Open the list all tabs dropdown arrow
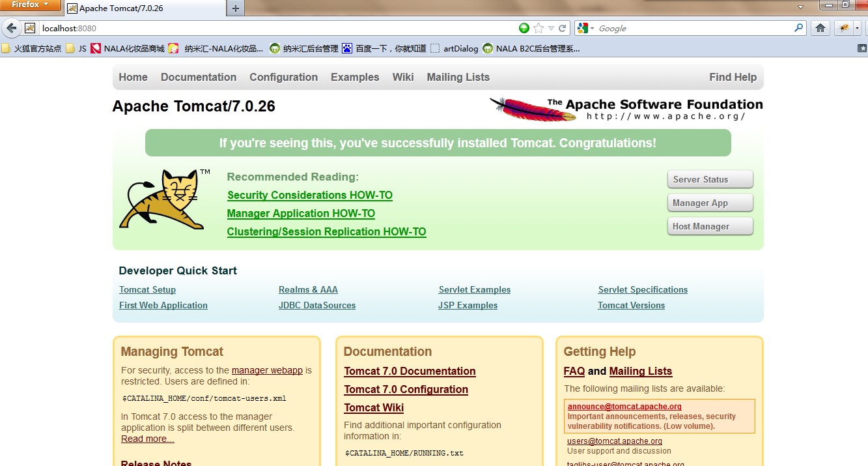Viewport: 868px width, 466px height. [802, 6]
